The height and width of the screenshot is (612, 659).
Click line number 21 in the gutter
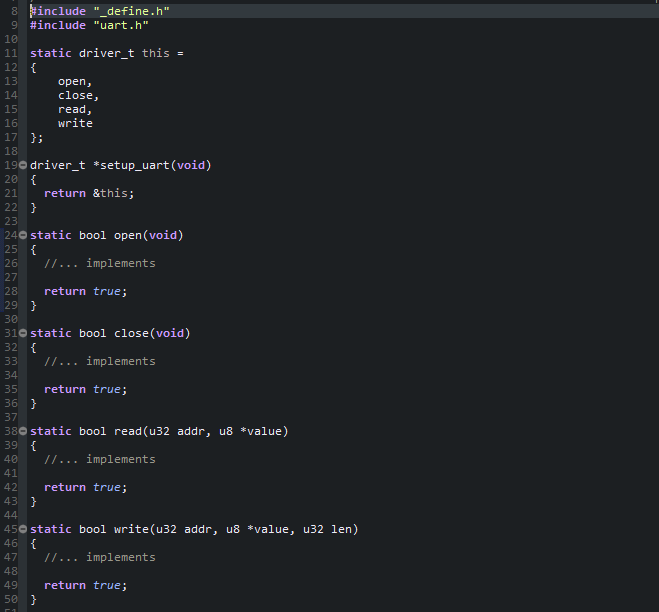click(11, 193)
